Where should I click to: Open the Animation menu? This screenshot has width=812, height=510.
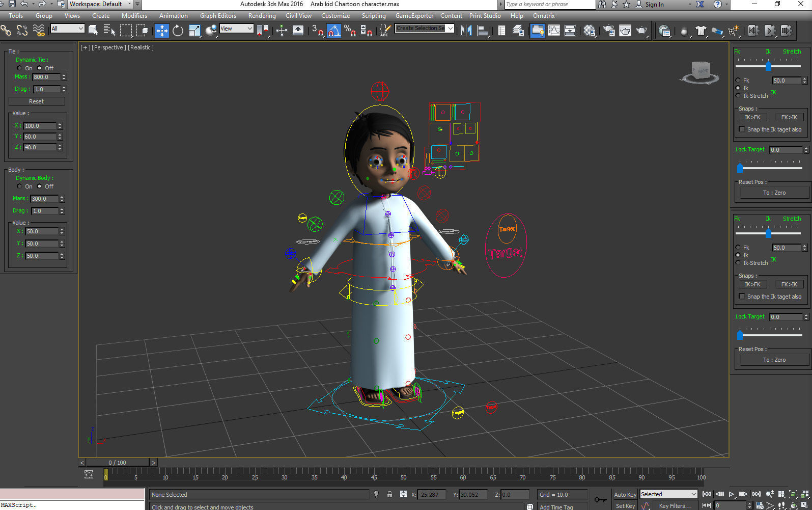coord(174,16)
